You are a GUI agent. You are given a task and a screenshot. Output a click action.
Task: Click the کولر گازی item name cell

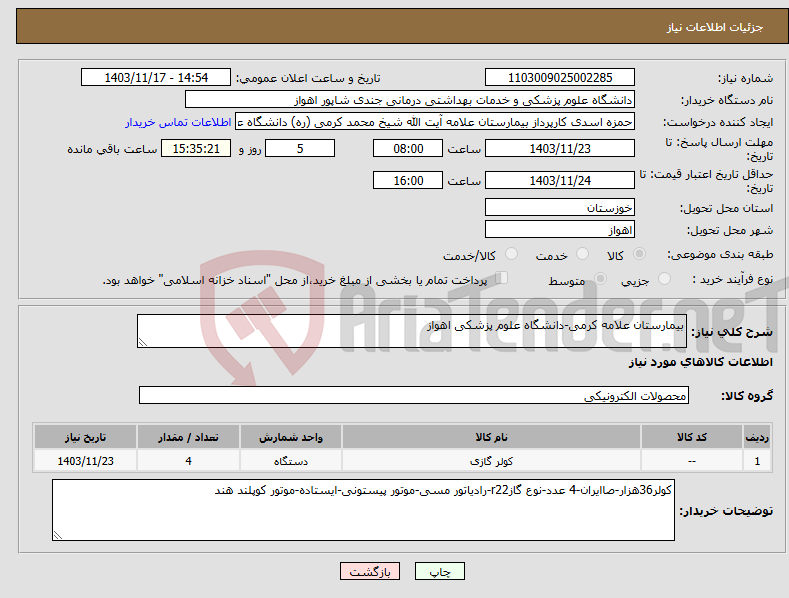[491, 461]
